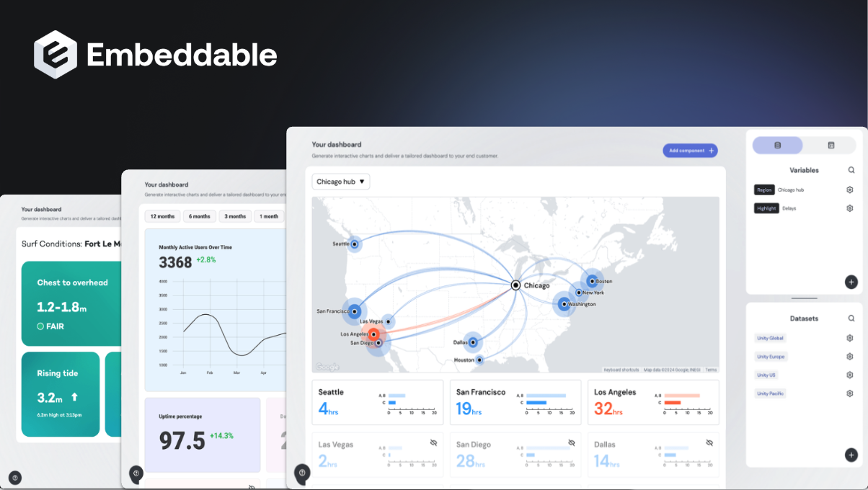The width and height of the screenshot is (868, 490).
Task: Click help icon in front dashboard window
Action: pos(302,473)
